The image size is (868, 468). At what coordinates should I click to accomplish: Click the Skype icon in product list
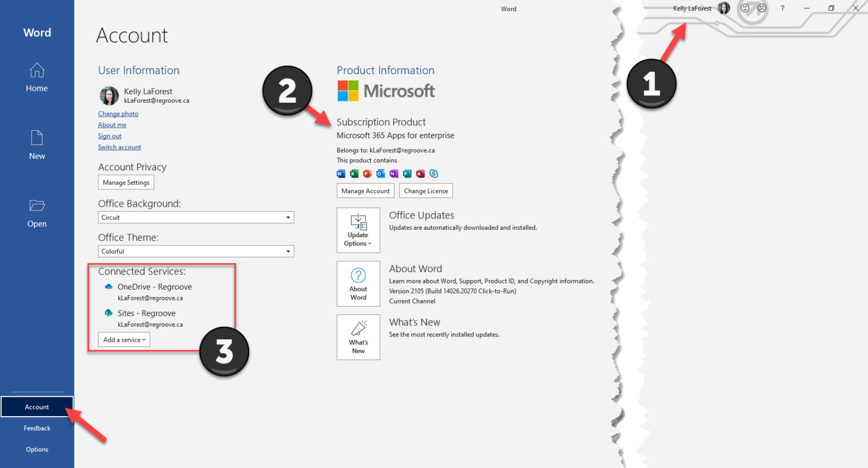(x=434, y=173)
